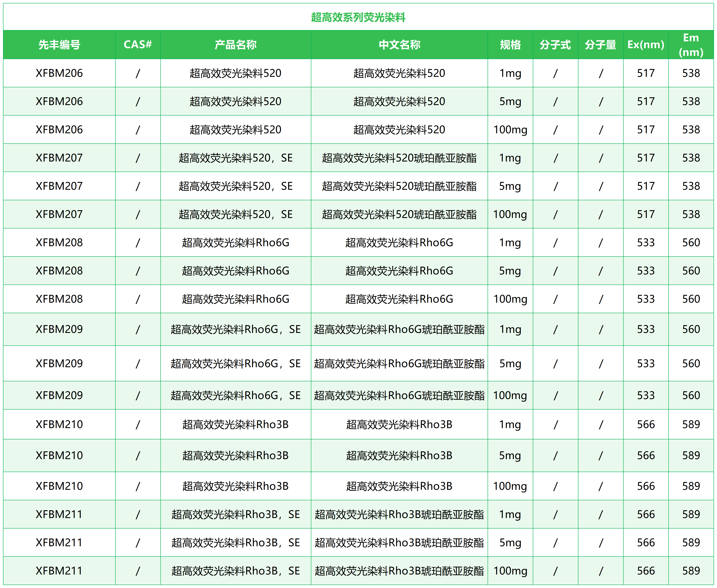717x588 pixels.
Task: Select Ex value 566 in XFBM211 1mg row
Action: (x=646, y=515)
